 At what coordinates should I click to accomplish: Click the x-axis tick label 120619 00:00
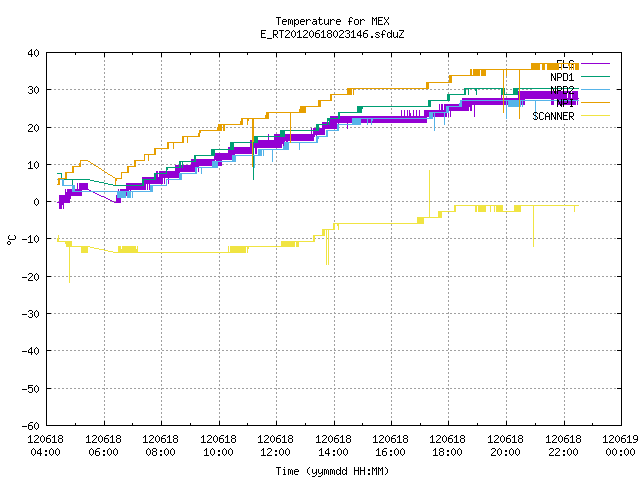click(620, 446)
